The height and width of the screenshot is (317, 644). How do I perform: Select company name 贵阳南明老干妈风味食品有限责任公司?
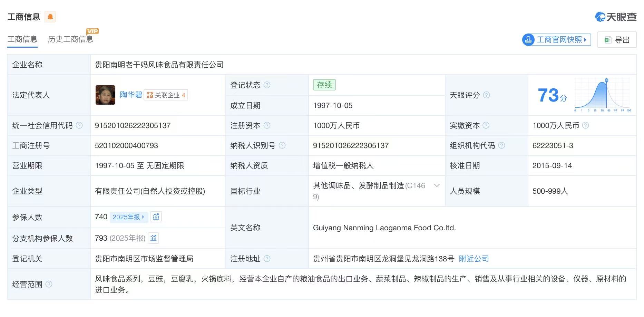[159, 65]
